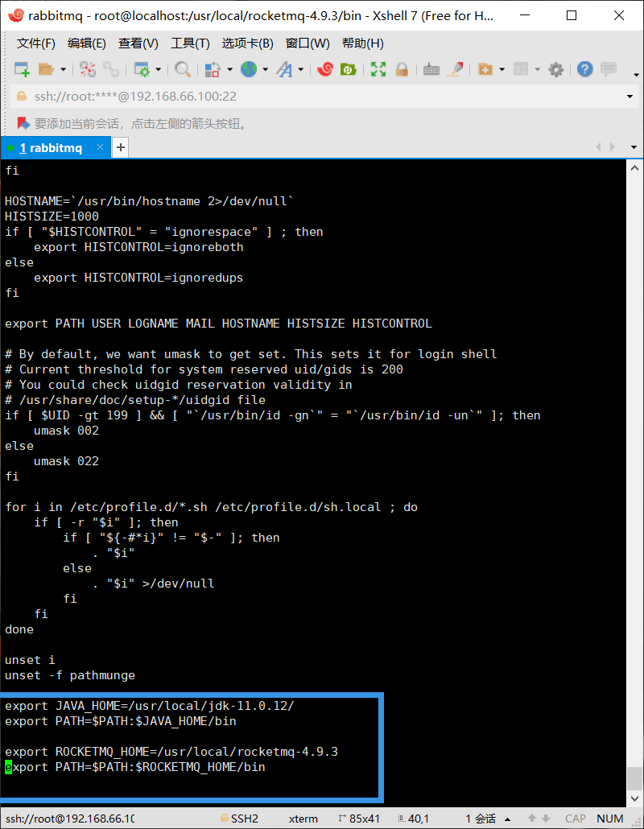Click the 40,1 cursor position indicator
The image size is (644, 829).
coord(414,819)
